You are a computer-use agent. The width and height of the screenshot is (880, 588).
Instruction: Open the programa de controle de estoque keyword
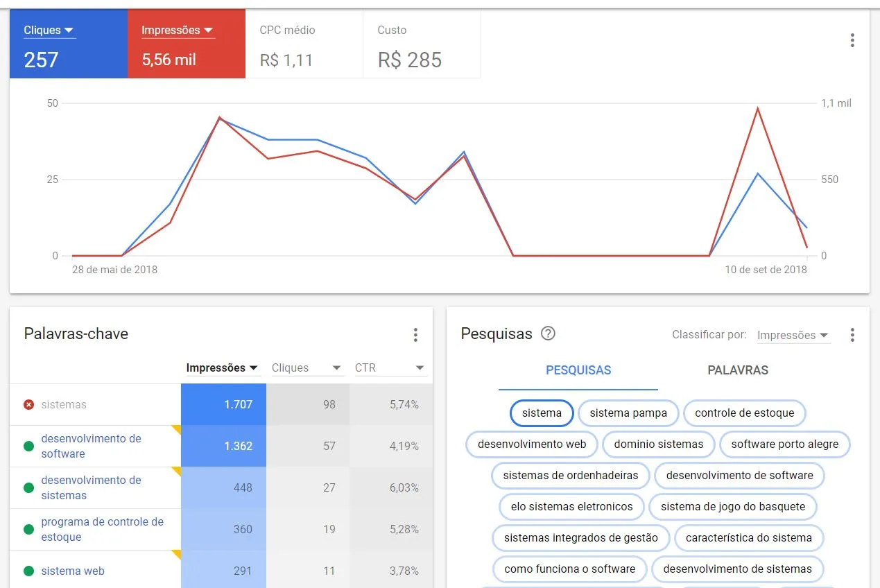[x=102, y=529]
